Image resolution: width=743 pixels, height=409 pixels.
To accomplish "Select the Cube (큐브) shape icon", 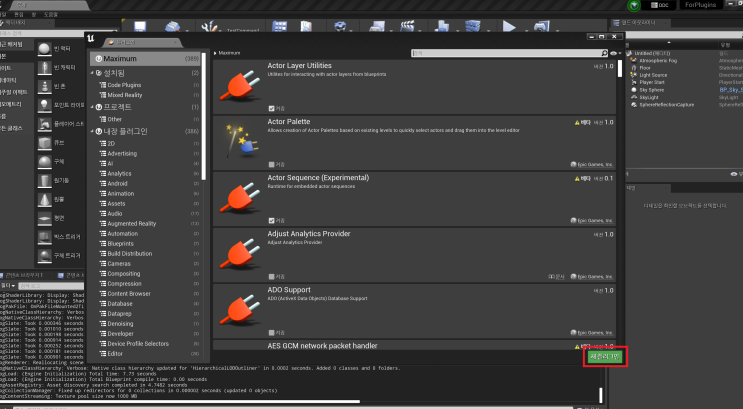I will point(45,143).
